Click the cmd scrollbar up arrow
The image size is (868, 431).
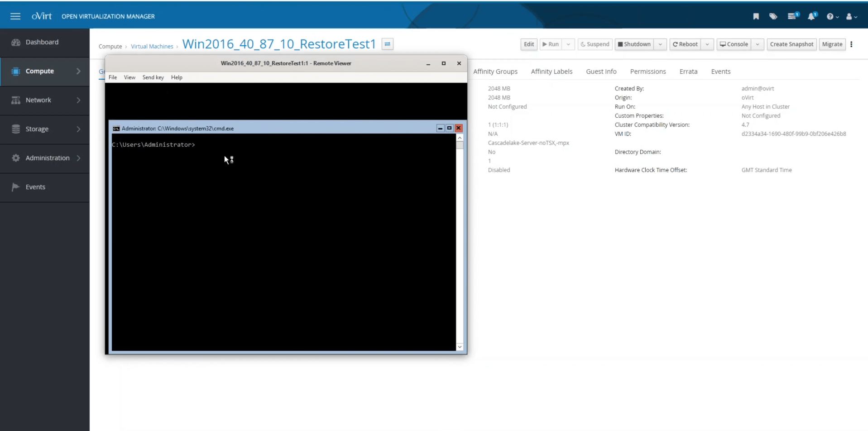coord(460,138)
